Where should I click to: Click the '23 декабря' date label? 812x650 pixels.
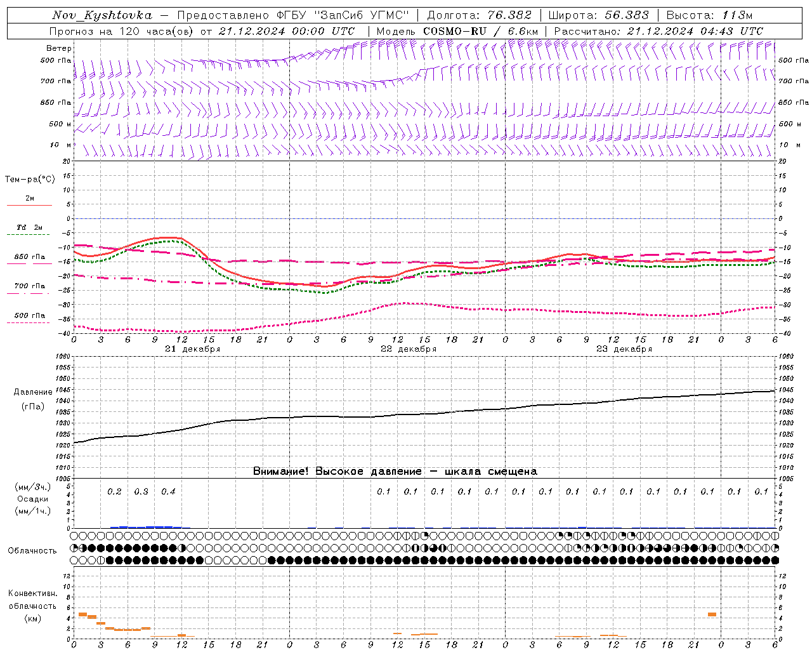(x=624, y=349)
